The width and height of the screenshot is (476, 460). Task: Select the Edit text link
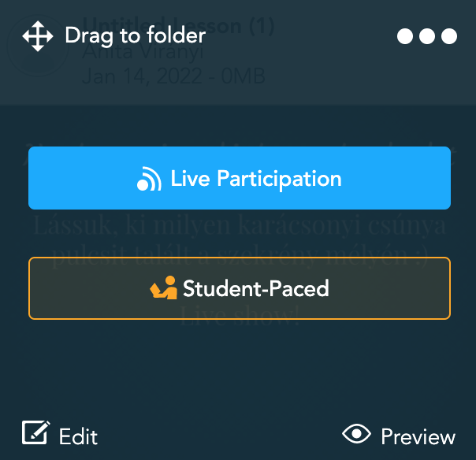click(x=78, y=436)
